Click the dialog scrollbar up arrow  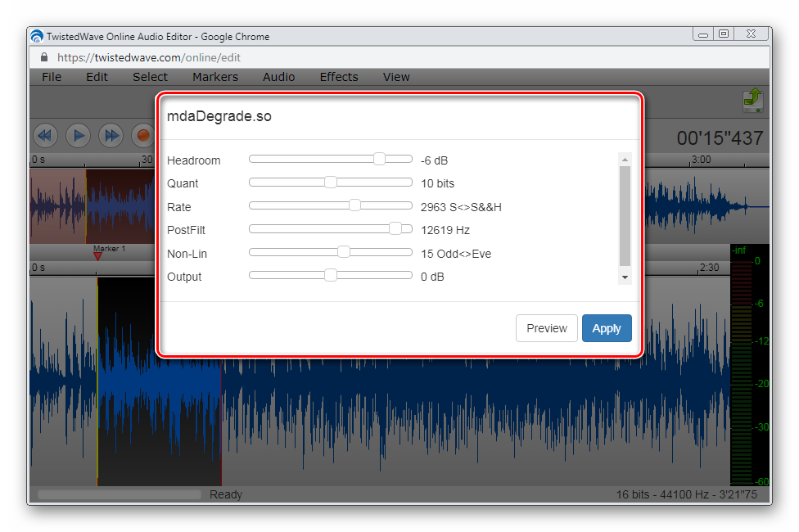pos(625,160)
